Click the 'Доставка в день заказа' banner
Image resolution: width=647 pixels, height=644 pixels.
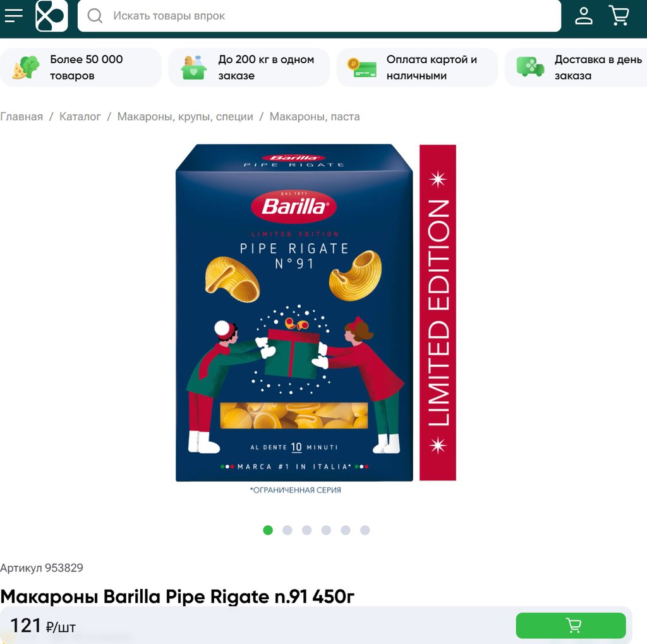[576, 67]
